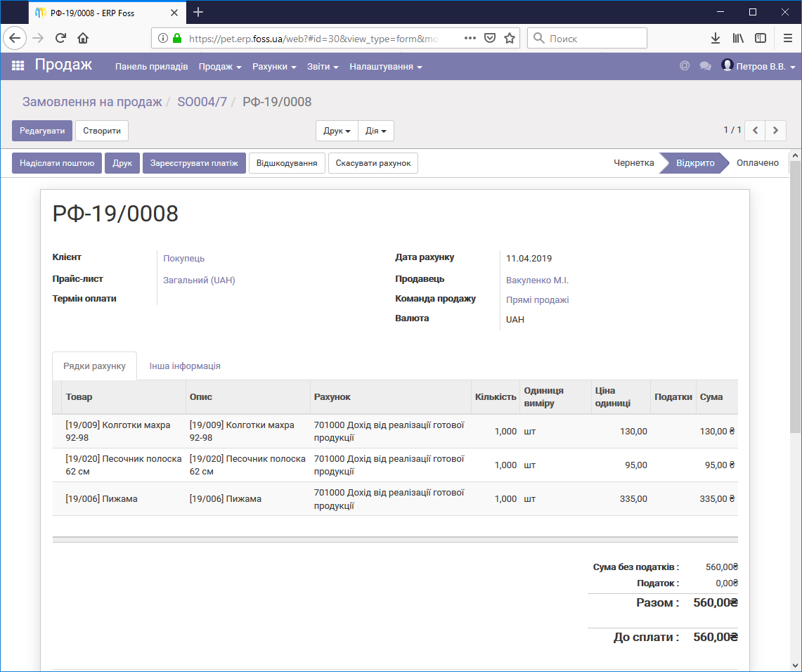This screenshot has width=802, height=672.
Task: Click the browser forward arrow
Action: tap(38, 38)
